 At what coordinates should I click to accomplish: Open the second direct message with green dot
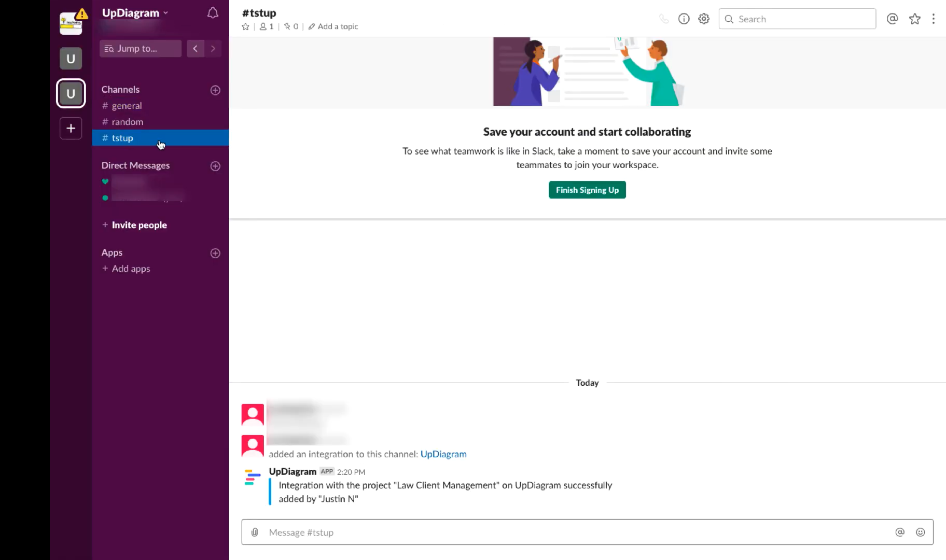coord(161,198)
